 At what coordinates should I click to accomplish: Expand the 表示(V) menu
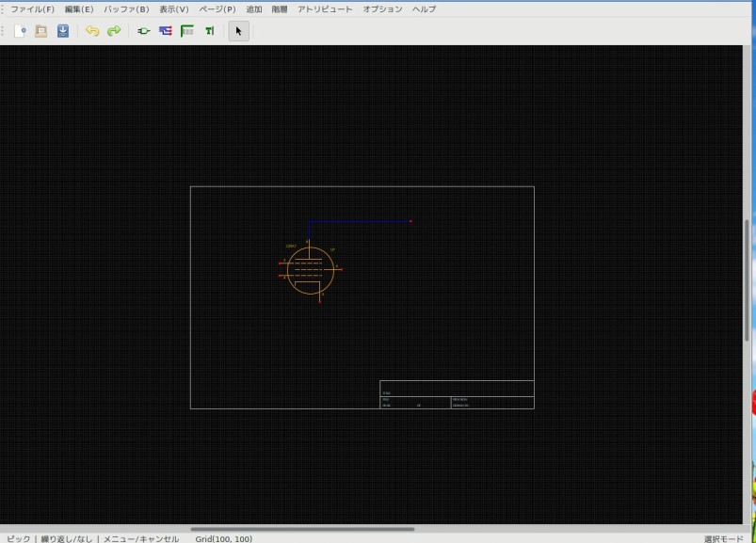[174, 8]
